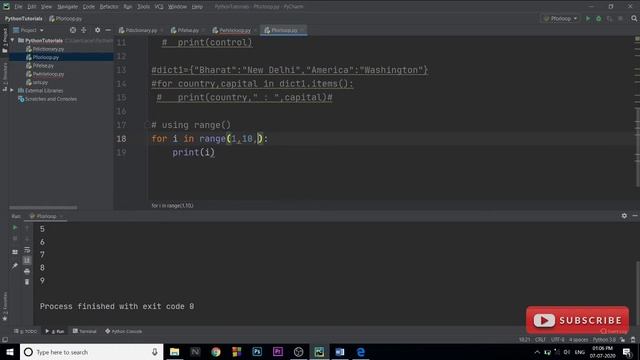Open Project panel settings gear
The width and height of the screenshot is (640, 360).
97,30
